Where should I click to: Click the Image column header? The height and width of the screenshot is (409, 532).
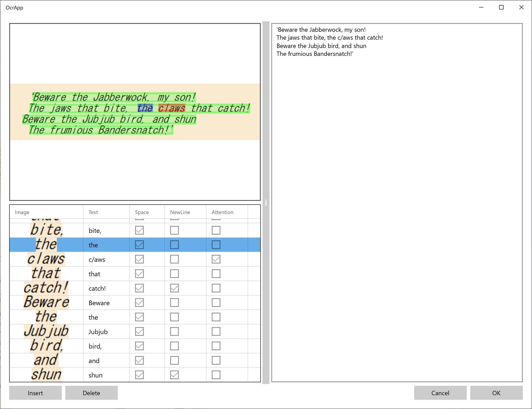(x=22, y=212)
